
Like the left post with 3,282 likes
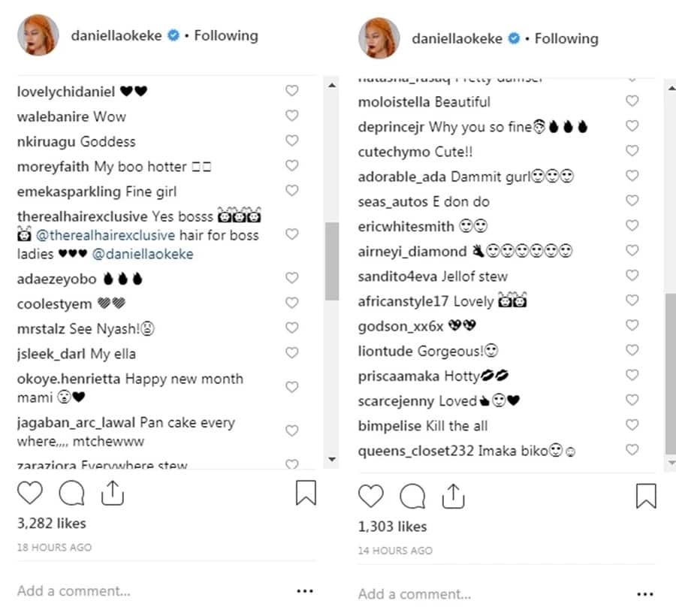(30, 493)
